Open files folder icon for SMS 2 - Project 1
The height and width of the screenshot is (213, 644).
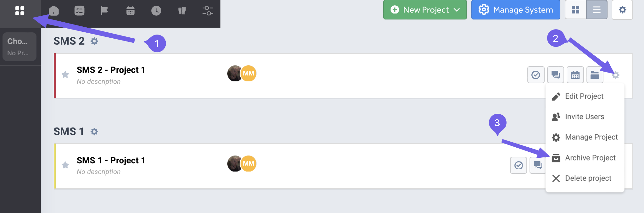(594, 75)
